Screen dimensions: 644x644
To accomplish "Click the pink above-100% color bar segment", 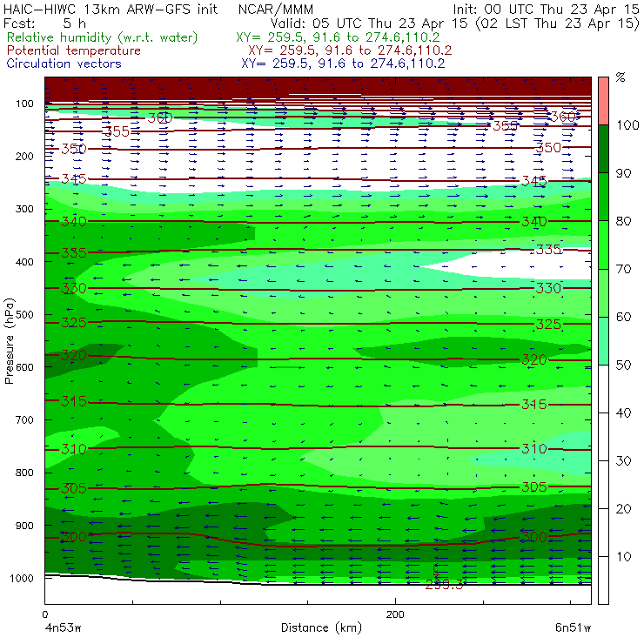I will coord(603,101).
